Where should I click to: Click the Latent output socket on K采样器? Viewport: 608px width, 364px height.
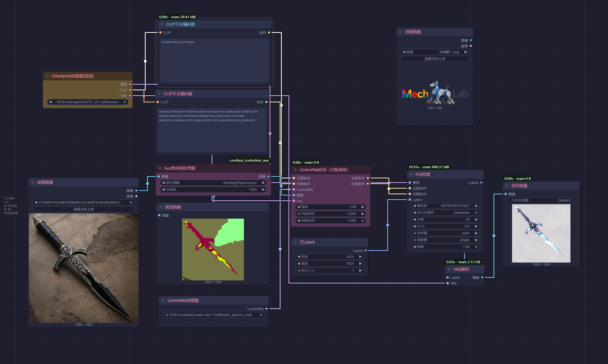point(481,183)
